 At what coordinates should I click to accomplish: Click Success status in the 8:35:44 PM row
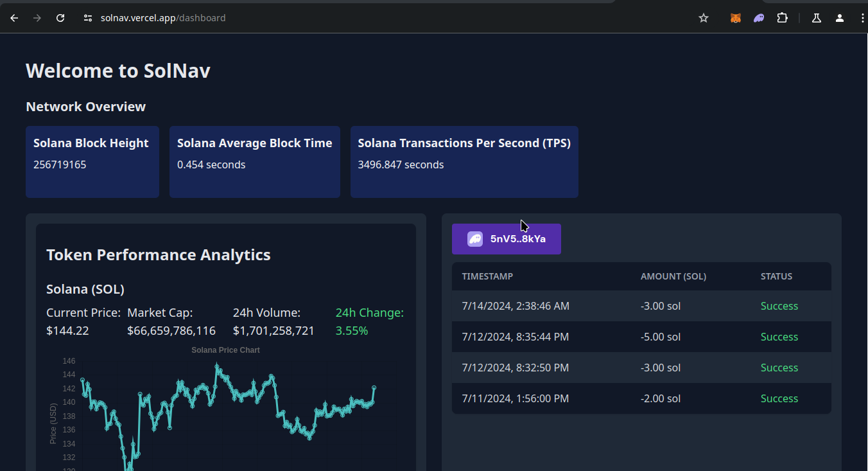(x=779, y=337)
